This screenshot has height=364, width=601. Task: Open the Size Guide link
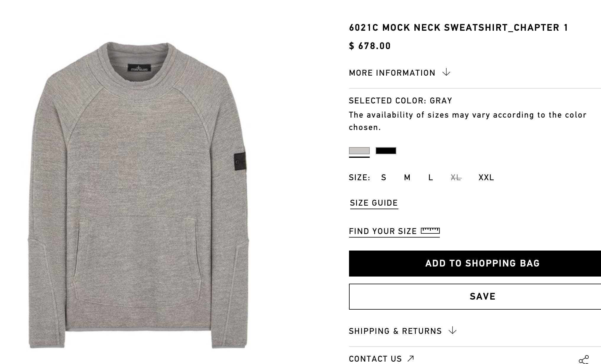click(374, 203)
